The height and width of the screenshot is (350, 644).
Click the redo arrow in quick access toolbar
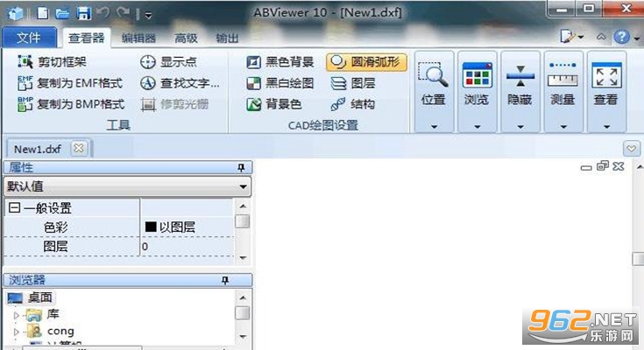123,13
